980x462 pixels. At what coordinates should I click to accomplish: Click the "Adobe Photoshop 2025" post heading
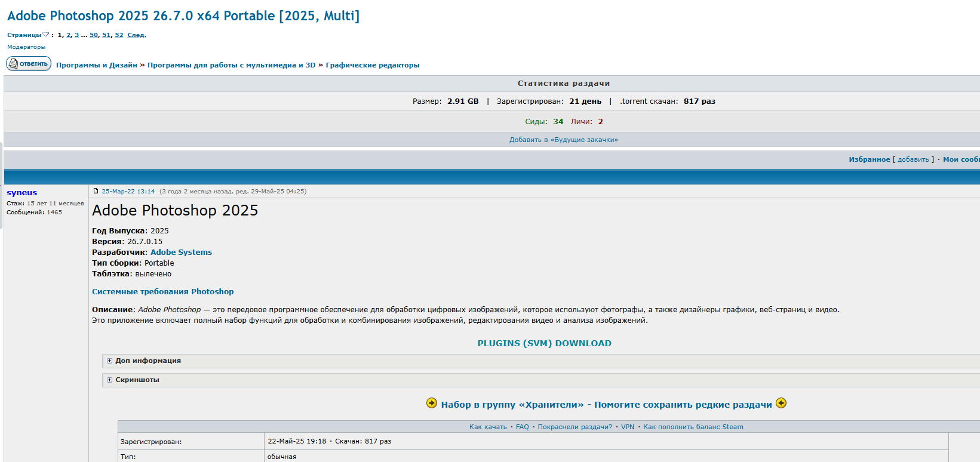click(175, 210)
